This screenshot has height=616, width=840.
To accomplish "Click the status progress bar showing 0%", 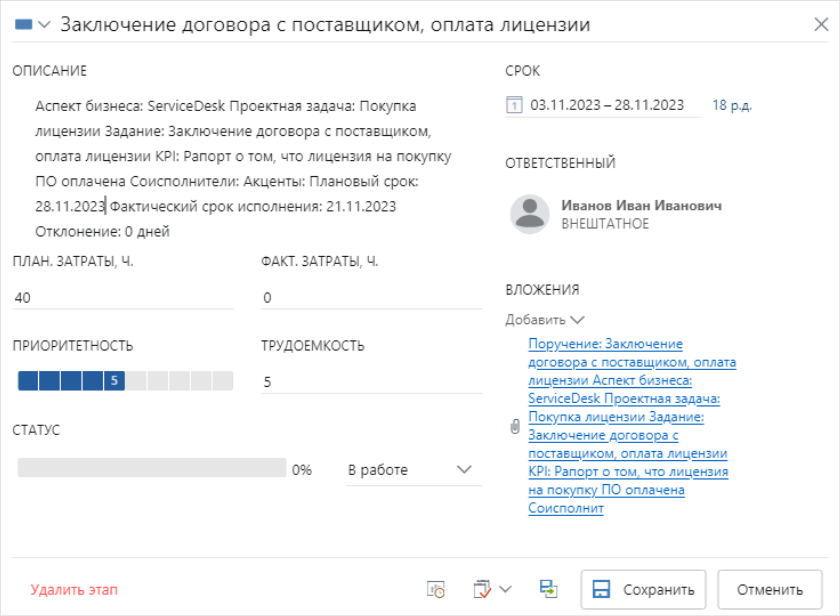I will coord(152,468).
